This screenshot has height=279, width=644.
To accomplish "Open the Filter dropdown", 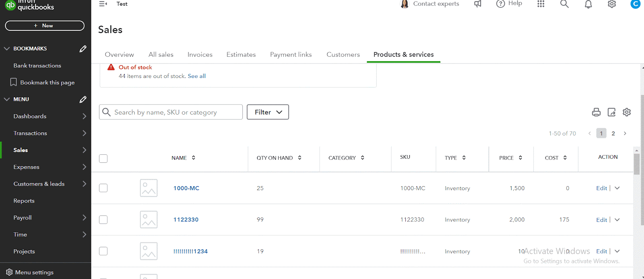I will pyautogui.click(x=268, y=112).
